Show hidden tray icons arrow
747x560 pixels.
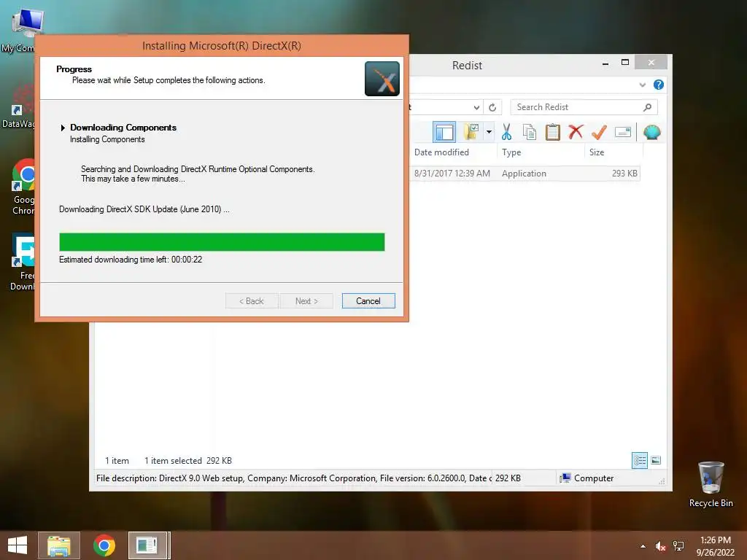[x=643, y=546]
